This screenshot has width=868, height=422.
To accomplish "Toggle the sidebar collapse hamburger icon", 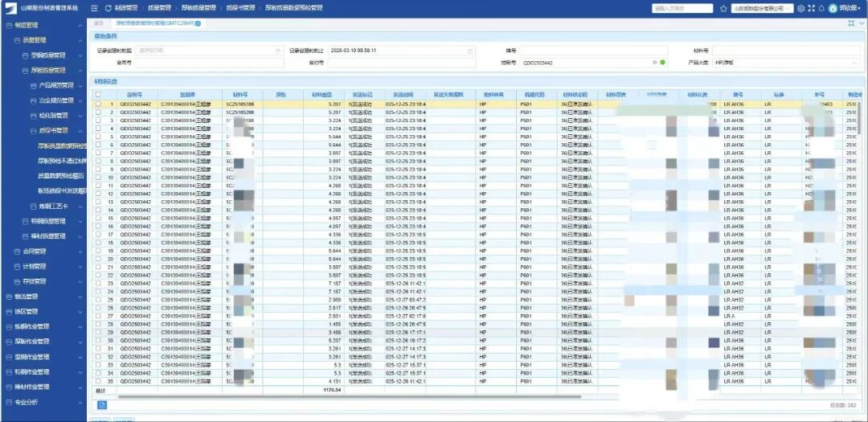I will 94,7.
